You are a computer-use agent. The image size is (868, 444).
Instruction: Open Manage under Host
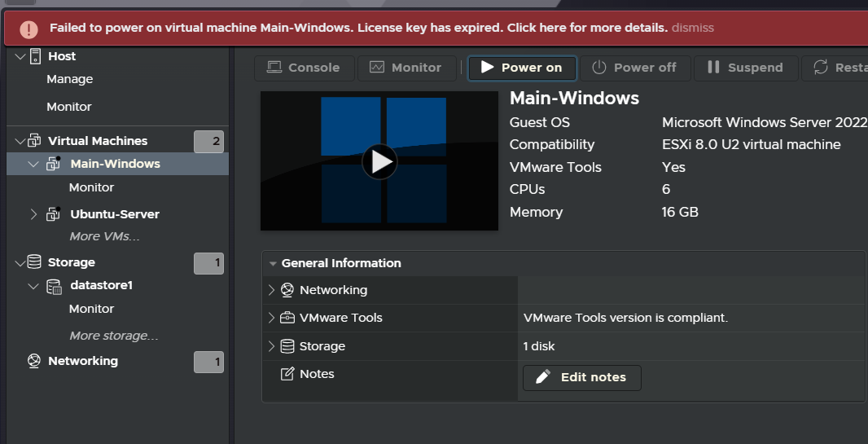70,79
